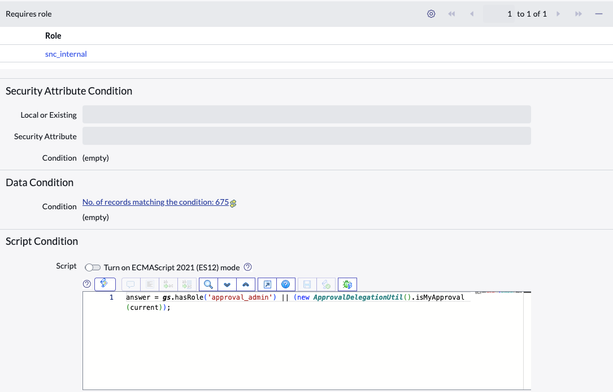
Task: Click the greyed-out replace icon in script toolbar
Action: (x=168, y=284)
